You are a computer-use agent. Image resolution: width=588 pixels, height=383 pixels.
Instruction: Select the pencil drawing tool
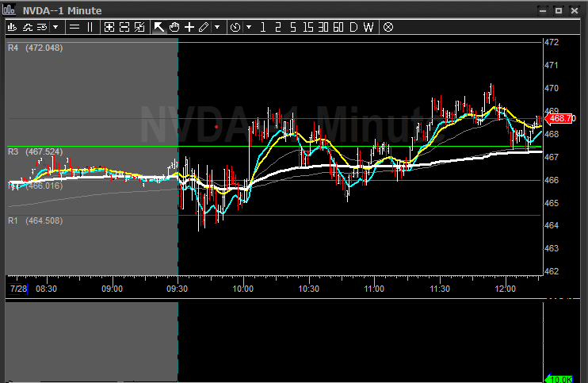[204, 27]
